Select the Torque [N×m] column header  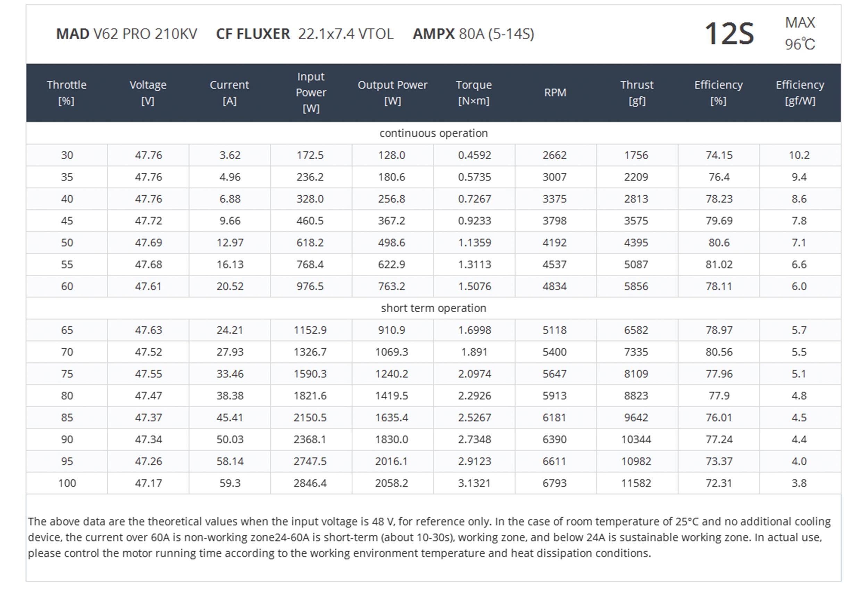coord(474,93)
